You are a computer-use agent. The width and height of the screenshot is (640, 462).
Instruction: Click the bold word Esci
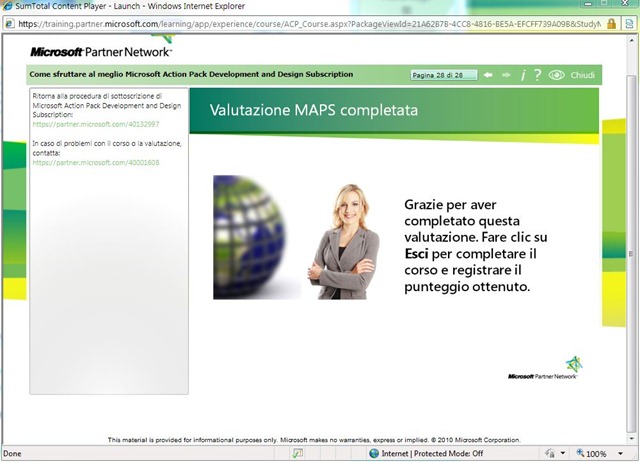pos(416,254)
